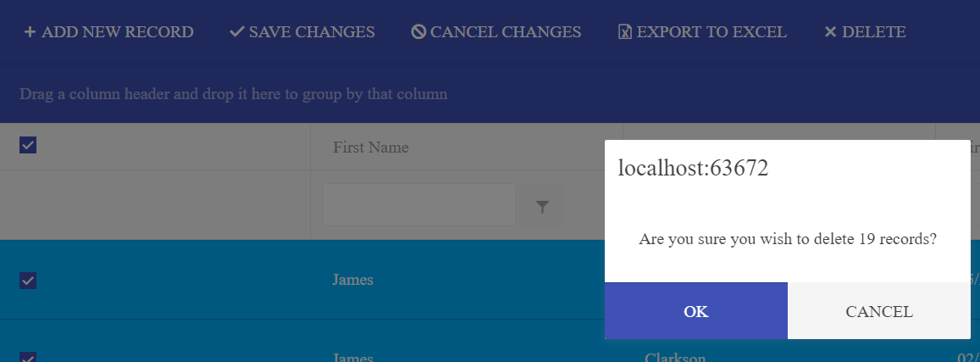
Task: Click the checkmark icon beside Save Changes
Action: 237,32
